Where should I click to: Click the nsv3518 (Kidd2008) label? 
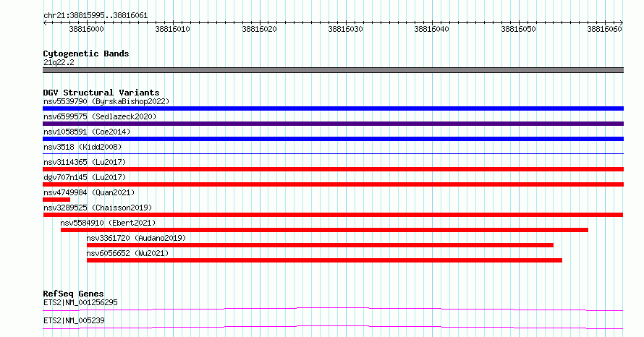(x=82, y=147)
